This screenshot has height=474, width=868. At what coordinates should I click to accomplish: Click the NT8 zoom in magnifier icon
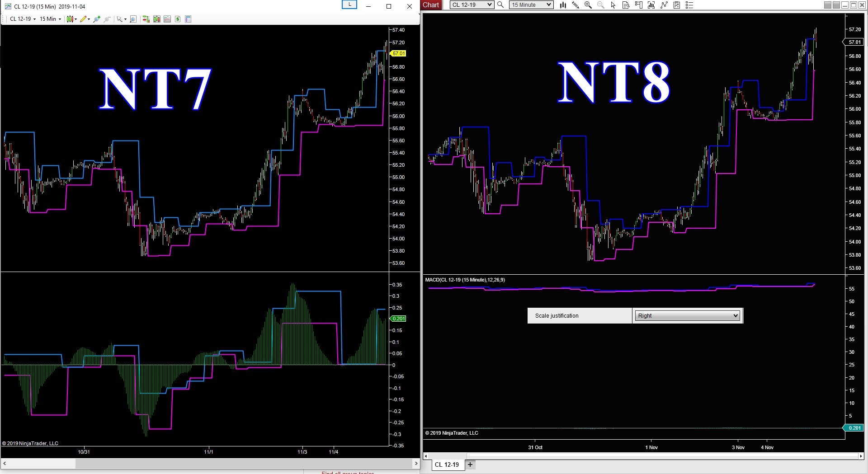(x=588, y=5)
